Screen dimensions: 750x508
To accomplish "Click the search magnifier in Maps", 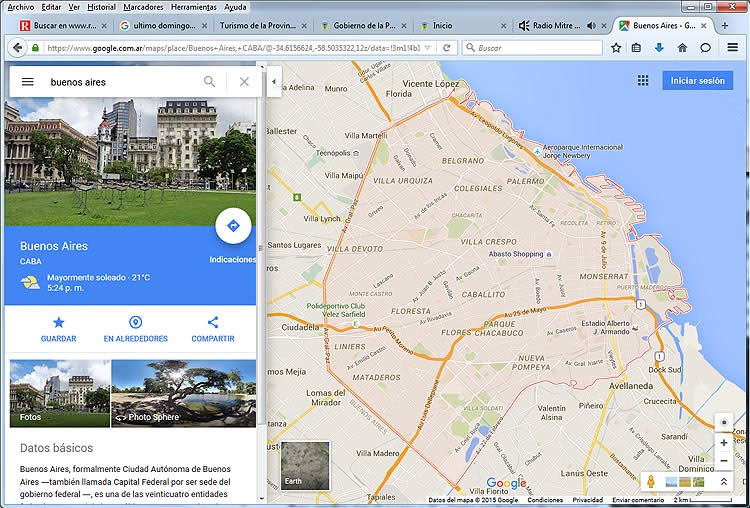I will click(x=210, y=82).
